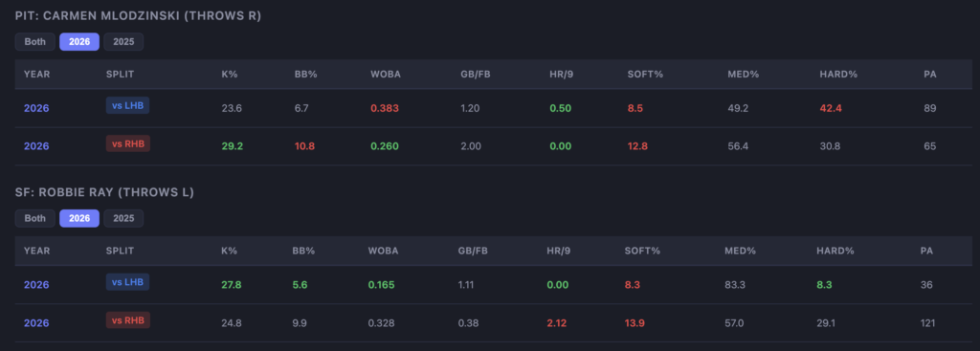The image size is (980, 351).
Task: Open 2026 year link in Mlodzinski vs LHB row
Action: [x=36, y=108]
